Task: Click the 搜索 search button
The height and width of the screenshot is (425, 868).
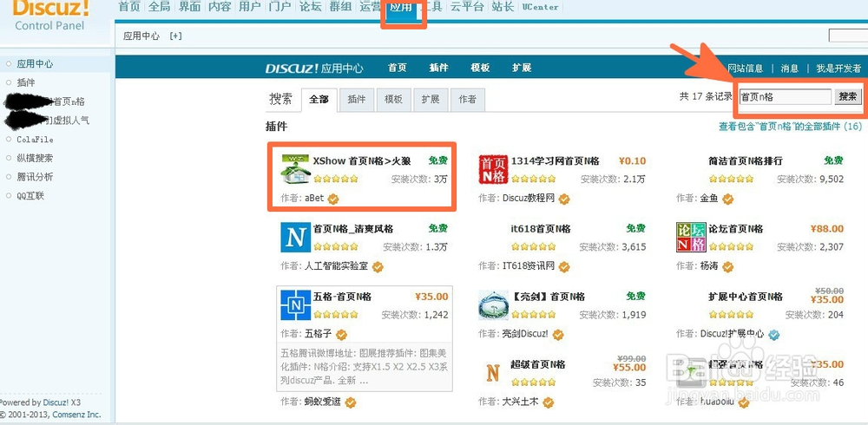Action: pyautogui.click(x=847, y=96)
